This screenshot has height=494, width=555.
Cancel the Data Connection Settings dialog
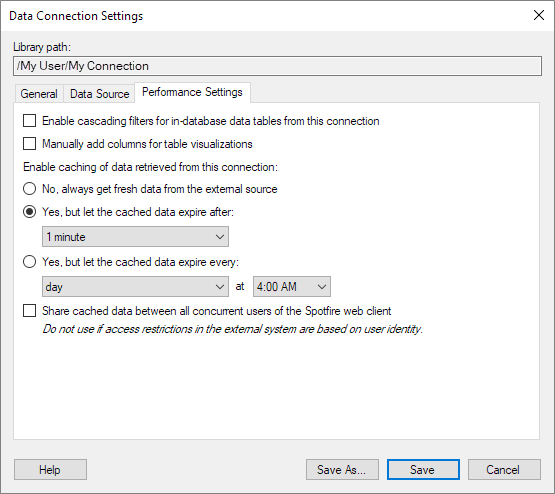pyautogui.click(x=504, y=470)
